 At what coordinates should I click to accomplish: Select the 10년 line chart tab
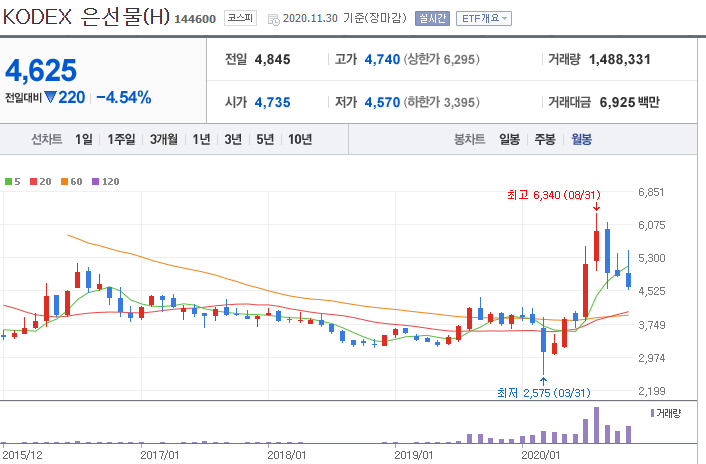pyautogui.click(x=300, y=140)
